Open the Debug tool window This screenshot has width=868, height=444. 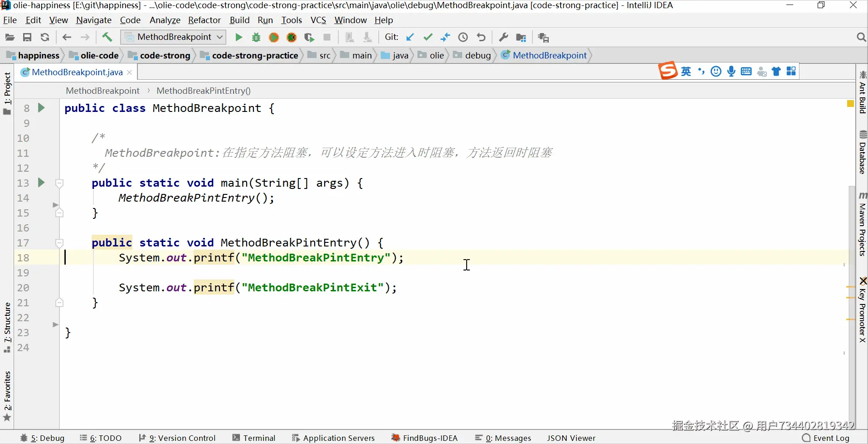click(43, 438)
